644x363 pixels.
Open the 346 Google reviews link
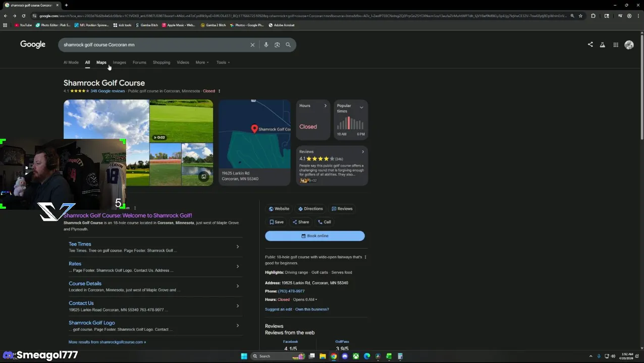(x=108, y=91)
